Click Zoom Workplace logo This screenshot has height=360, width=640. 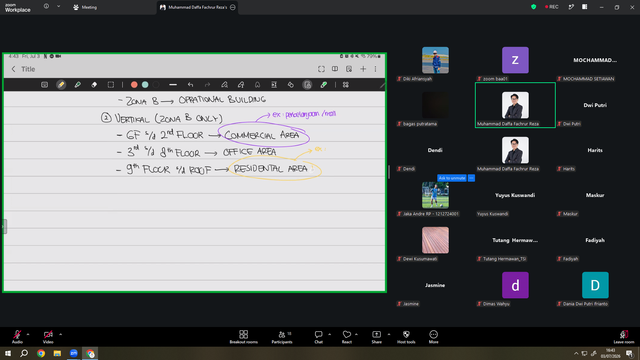(x=18, y=8)
